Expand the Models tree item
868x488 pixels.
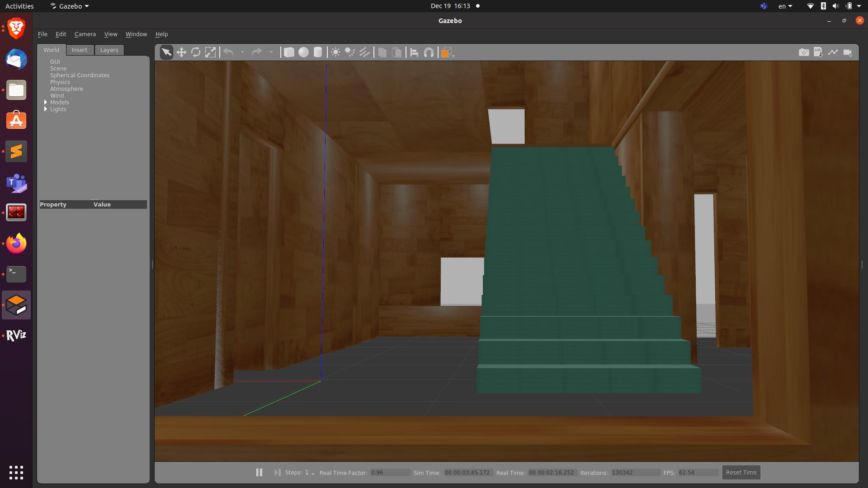(45, 102)
